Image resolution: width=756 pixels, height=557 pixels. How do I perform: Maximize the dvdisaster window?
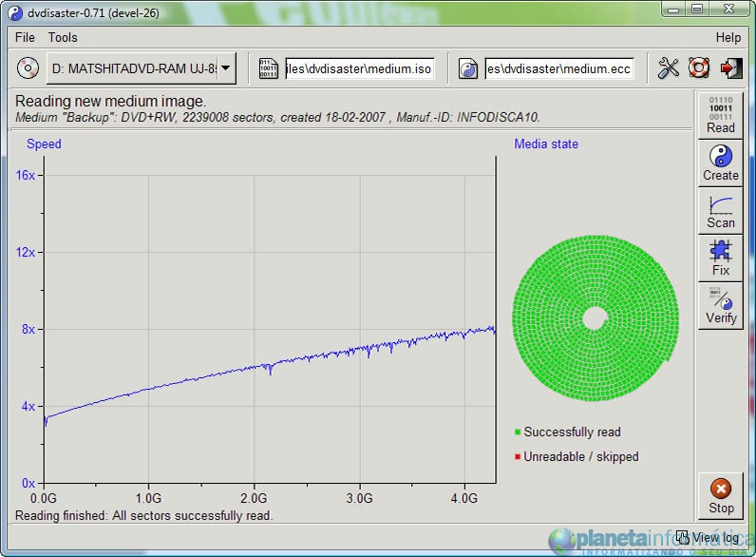(x=697, y=9)
